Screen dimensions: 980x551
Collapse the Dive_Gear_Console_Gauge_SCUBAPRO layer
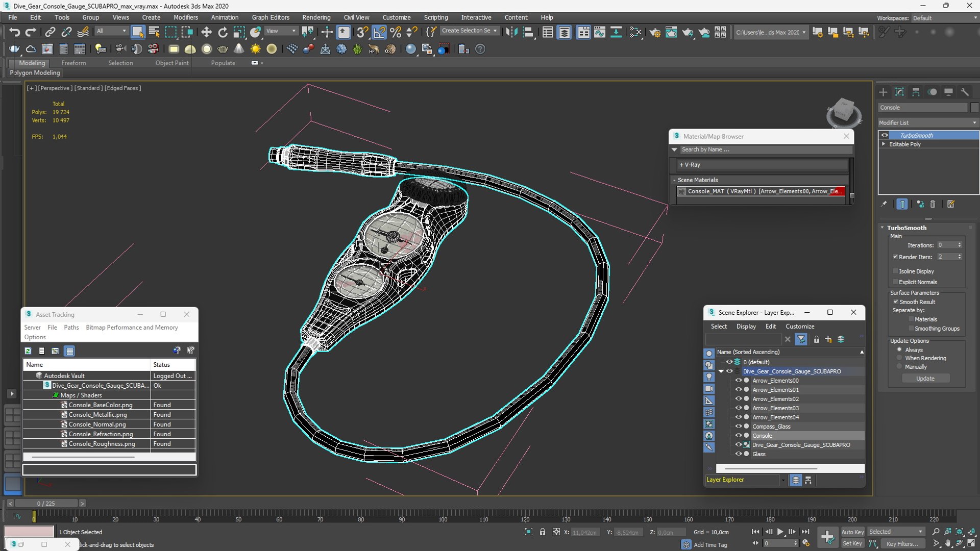[x=721, y=371]
